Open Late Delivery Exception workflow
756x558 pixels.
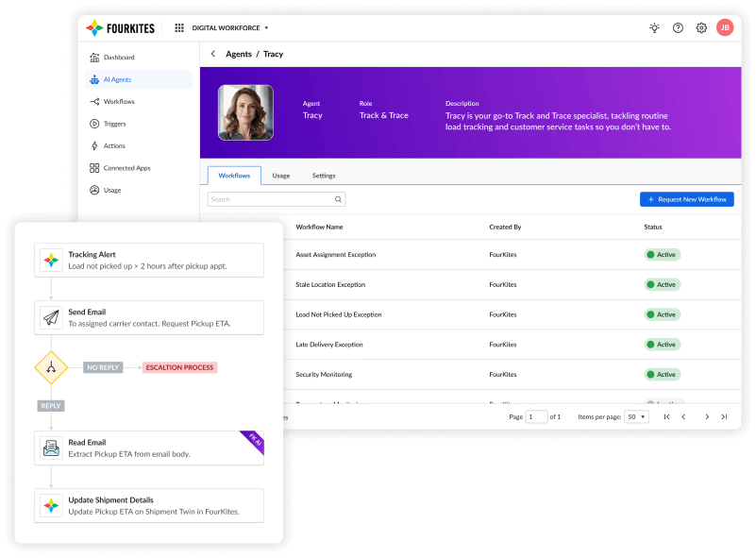[328, 345]
